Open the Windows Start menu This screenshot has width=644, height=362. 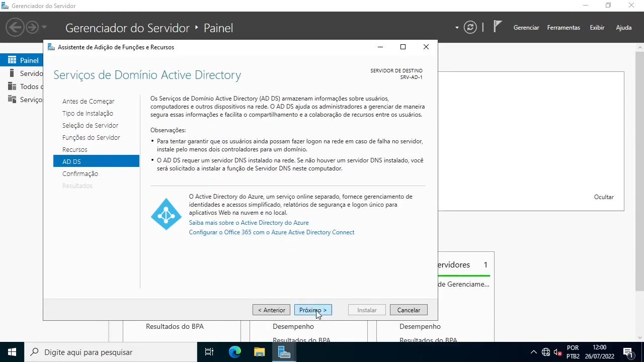pos(12,352)
